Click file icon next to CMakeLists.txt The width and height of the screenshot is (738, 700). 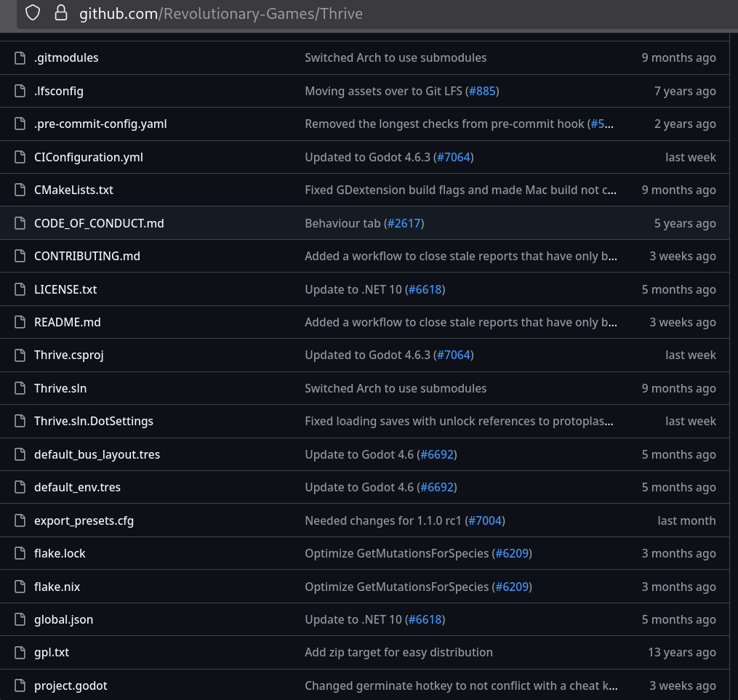(x=20, y=190)
